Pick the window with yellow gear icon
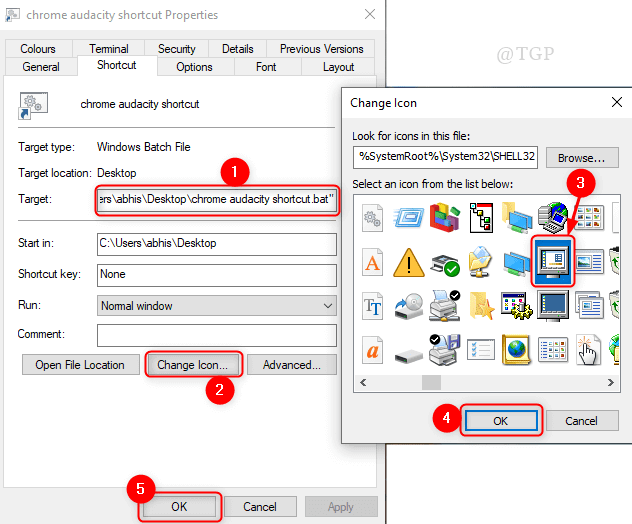The width and height of the screenshot is (632, 524). tap(516, 306)
